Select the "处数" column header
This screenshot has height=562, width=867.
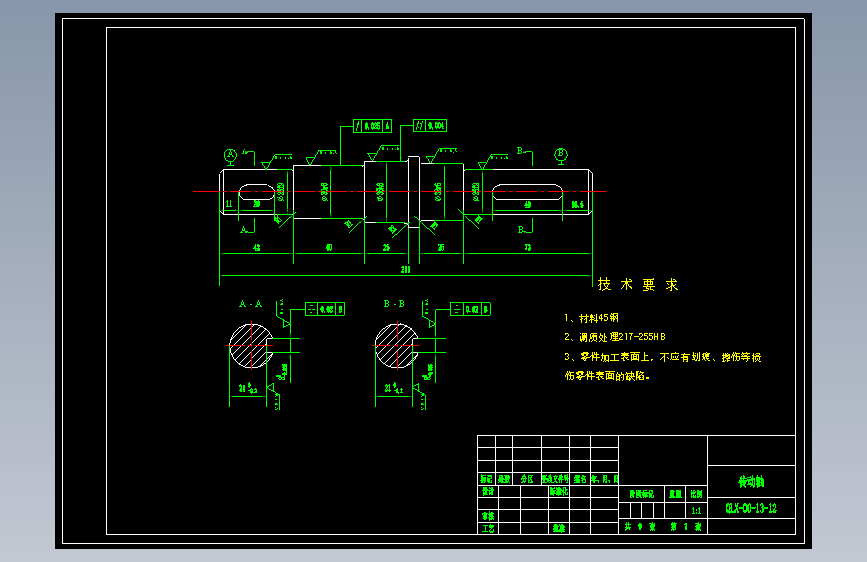coord(504,479)
